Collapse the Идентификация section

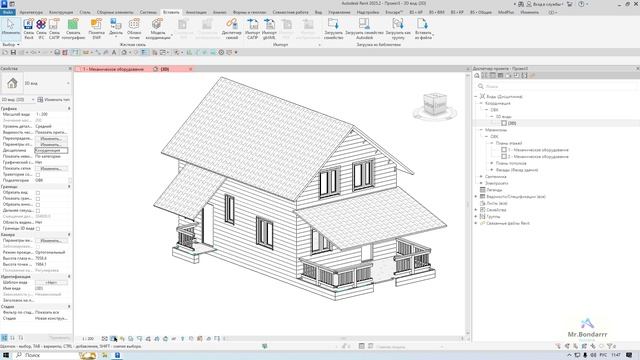click(69, 276)
